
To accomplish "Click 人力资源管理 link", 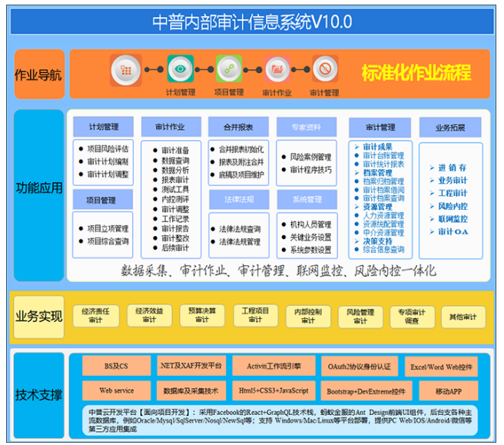I will click(x=383, y=215).
